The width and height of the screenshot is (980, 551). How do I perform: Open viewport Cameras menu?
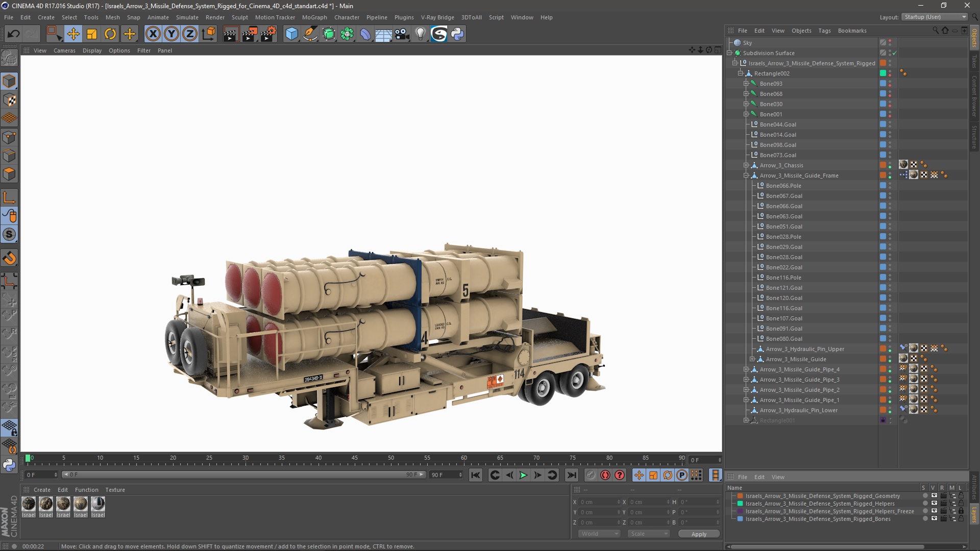[64, 51]
